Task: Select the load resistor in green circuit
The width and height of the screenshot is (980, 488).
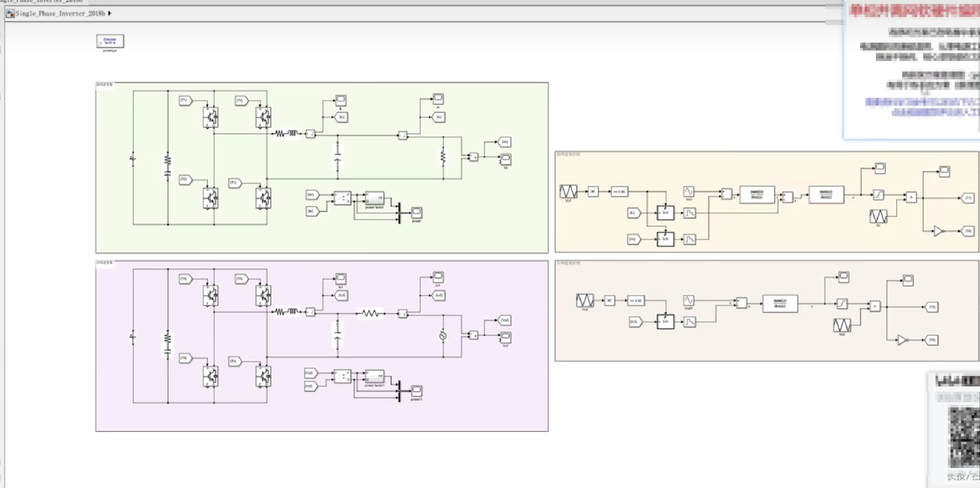Action: pyautogui.click(x=443, y=157)
